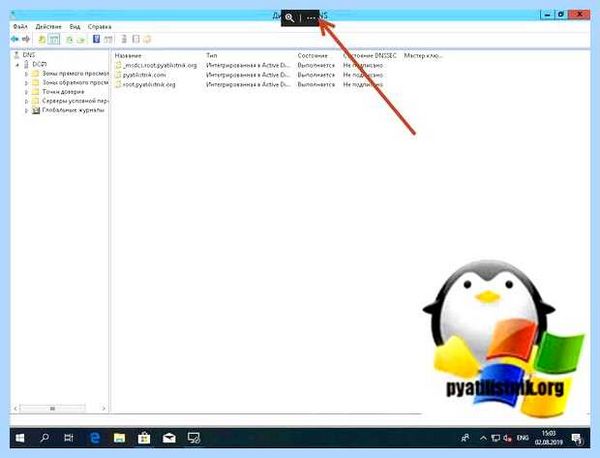Image resolution: width=600 pixels, height=458 pixels.
Task: Click the Up one level toolbar icon
Action: (x=42, y=39)
